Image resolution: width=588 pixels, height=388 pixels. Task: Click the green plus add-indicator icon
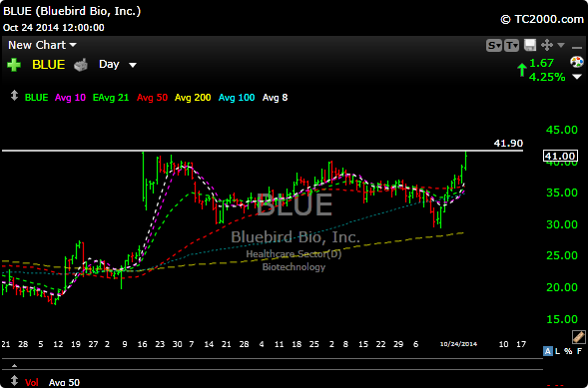tap(14, 65)
